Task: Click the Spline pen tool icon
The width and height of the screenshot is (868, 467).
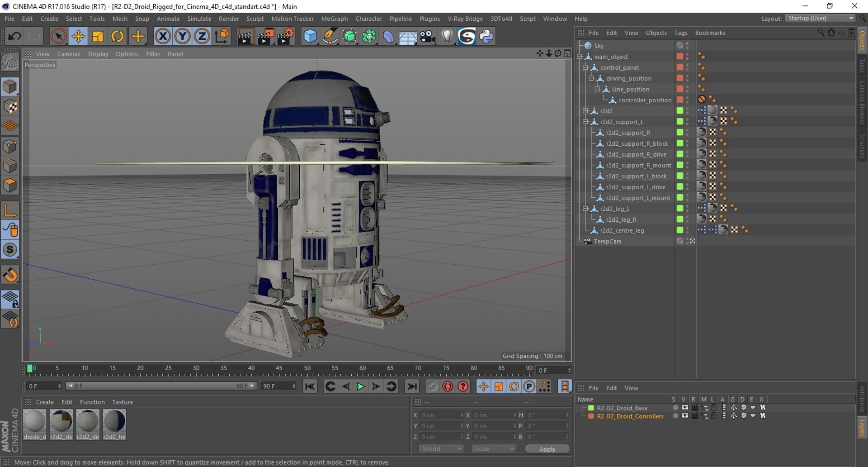Action: (330, 36)
